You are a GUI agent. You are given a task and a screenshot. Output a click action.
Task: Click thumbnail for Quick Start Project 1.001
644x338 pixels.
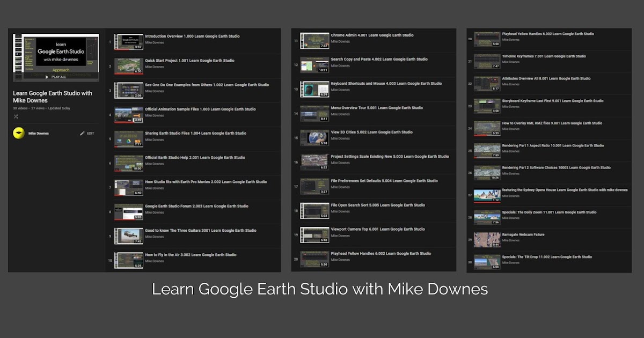point(129,66)
